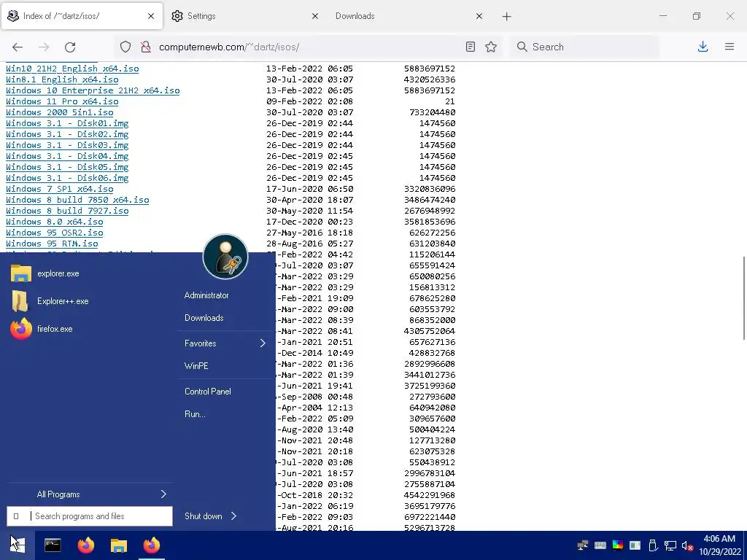
Task: Open Win10_21H2_English_x64.iso link
Action: click(72, 69)
